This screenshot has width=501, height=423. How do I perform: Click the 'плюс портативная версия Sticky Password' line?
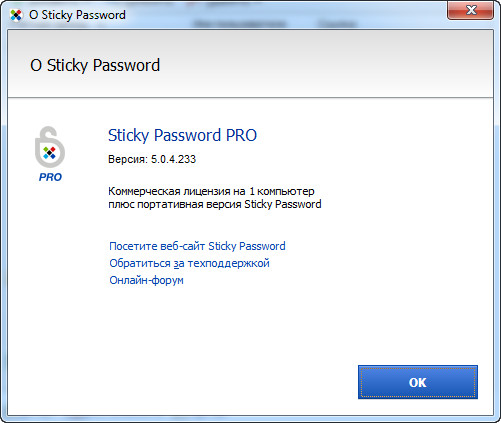pos(215,204)
